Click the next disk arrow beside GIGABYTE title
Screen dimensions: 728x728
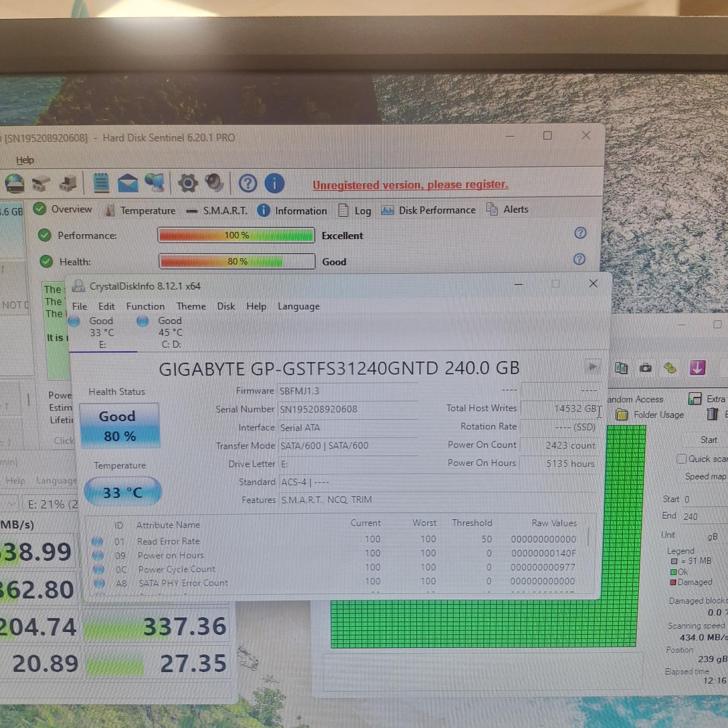pos(592,367)
